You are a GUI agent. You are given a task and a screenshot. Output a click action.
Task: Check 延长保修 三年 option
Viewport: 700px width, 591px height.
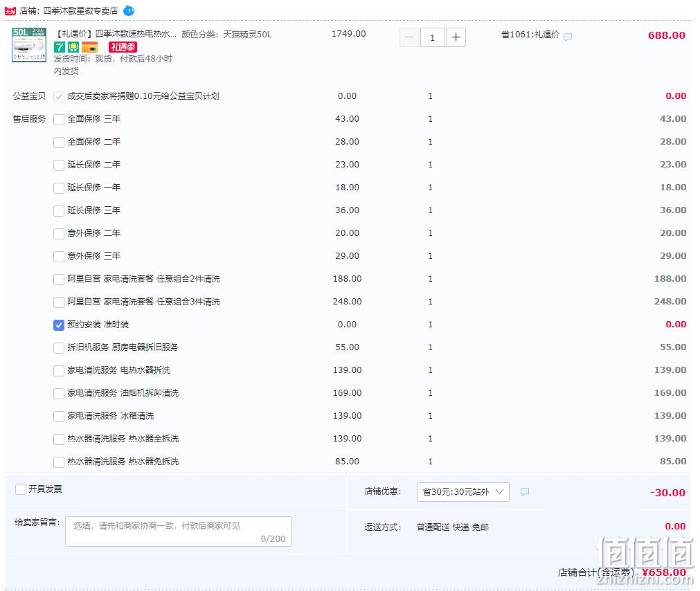coord(58,210)
